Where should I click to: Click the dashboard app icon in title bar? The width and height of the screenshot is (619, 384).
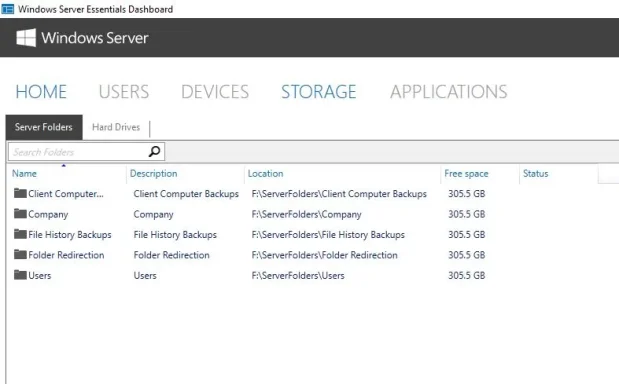click(x=8, y=9)
